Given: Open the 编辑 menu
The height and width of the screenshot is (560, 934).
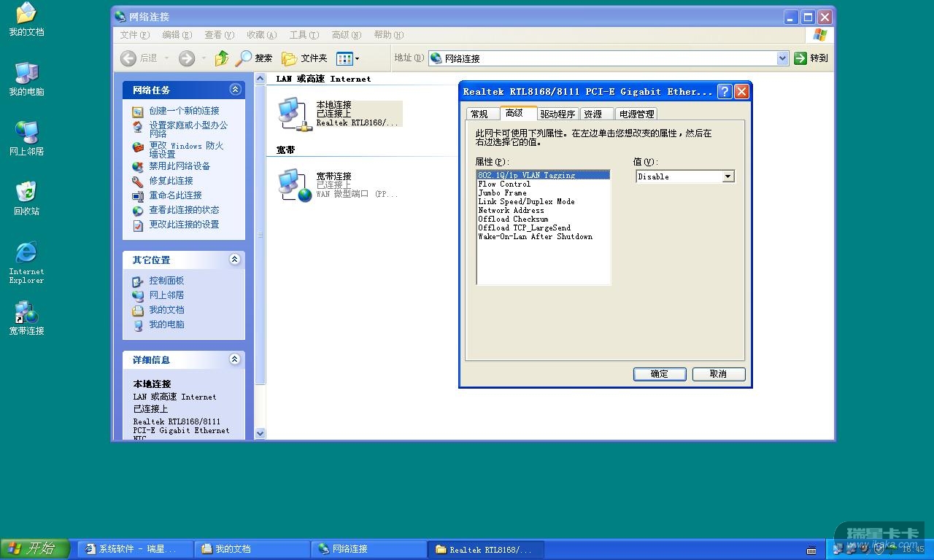Looking at the screenshot, I should click(x=177, y=35).
